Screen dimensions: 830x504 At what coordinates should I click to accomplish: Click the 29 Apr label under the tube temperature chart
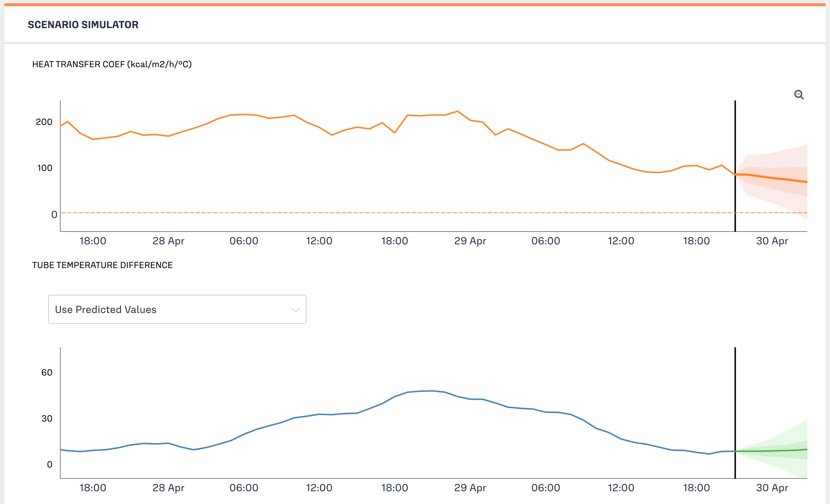(470, 488)
